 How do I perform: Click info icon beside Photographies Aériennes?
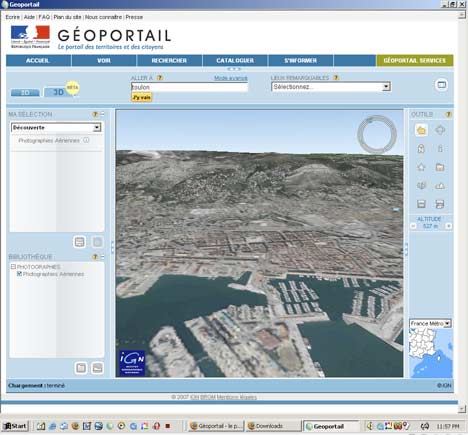86,140
